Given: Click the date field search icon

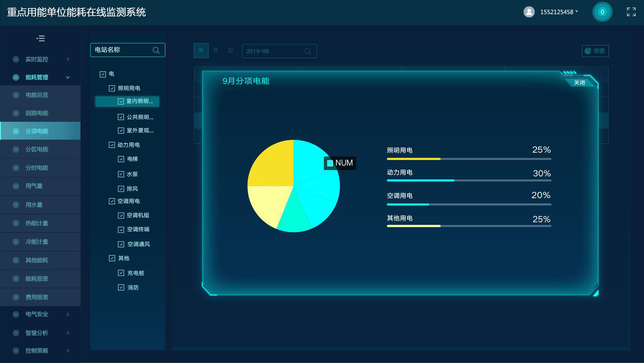Looking at the screenshot, I should 308,51.
